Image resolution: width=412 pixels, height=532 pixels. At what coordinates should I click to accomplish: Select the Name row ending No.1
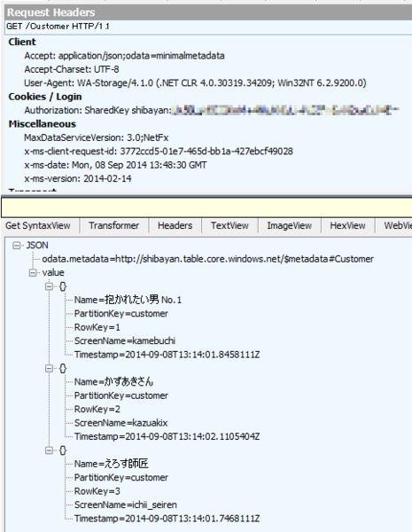click(128, 300)
